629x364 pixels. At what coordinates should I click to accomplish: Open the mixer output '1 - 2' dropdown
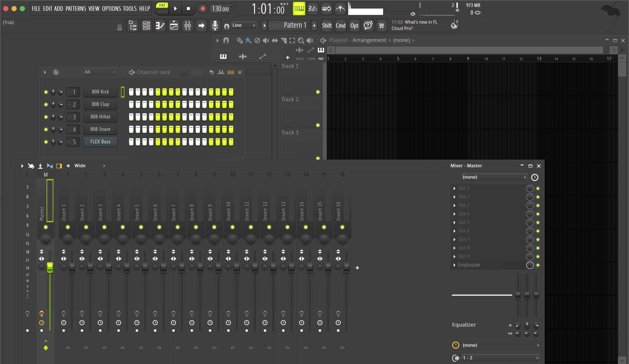(500, 358)
